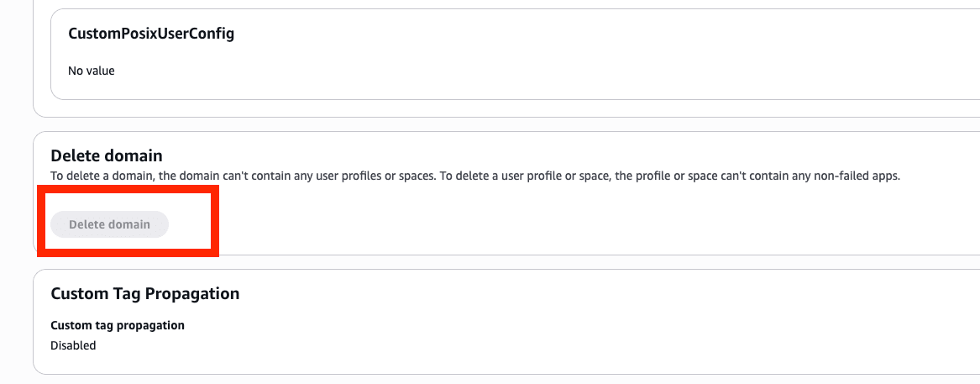Click the "Disabled" custom tag propagation value
Viewport: 980px width, 384px height.
point(73,345)
